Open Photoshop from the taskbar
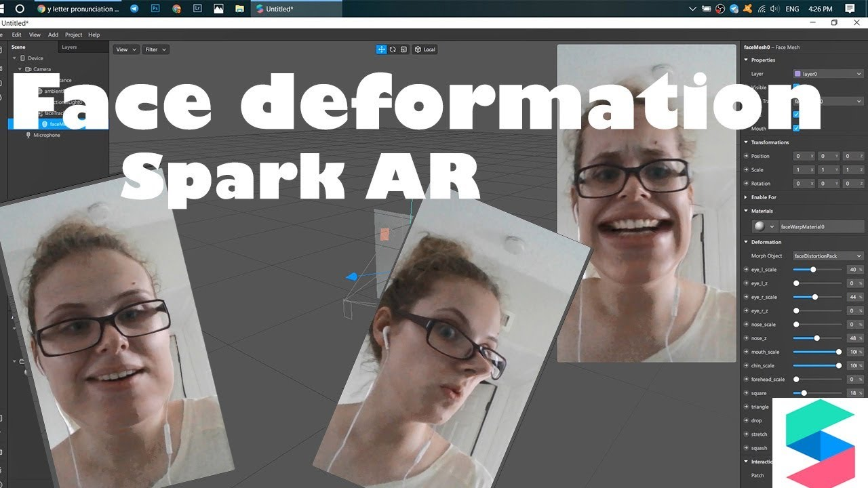This screenshot has width=868, height=488. tap(155, 9)
